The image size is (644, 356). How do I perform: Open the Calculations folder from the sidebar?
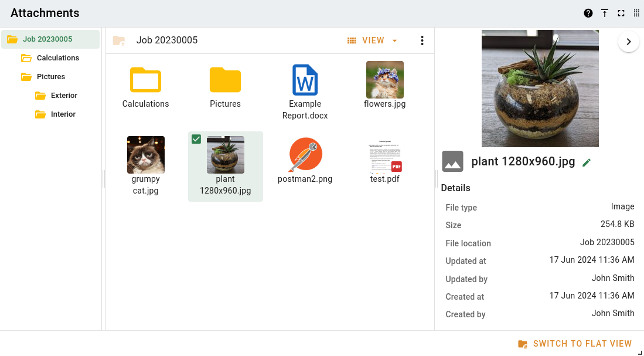59,57
